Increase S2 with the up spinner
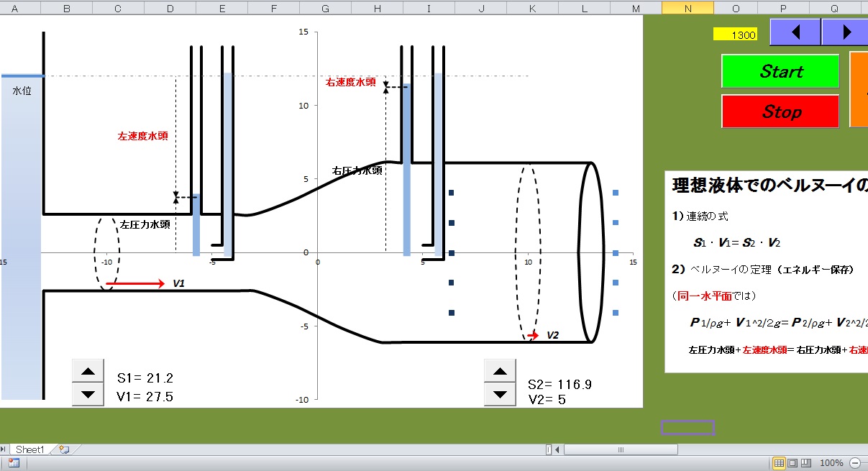 [x=500, y=371]
